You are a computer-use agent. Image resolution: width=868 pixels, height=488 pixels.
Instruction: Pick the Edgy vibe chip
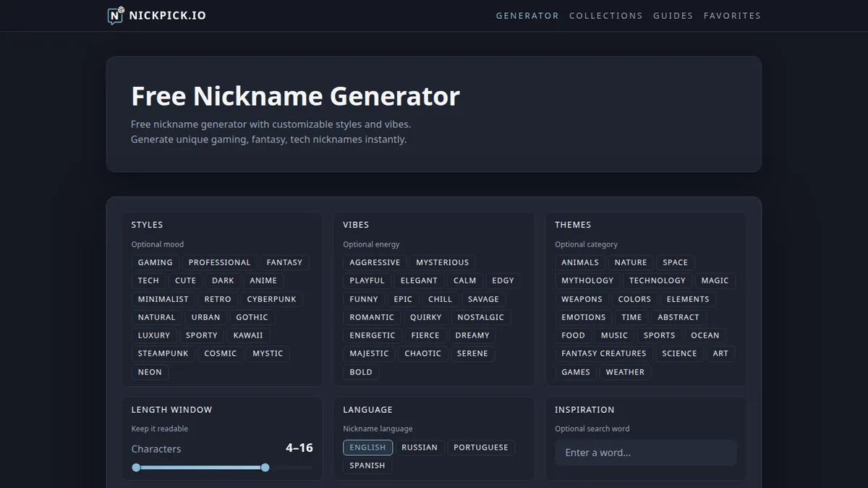[503, 281]
